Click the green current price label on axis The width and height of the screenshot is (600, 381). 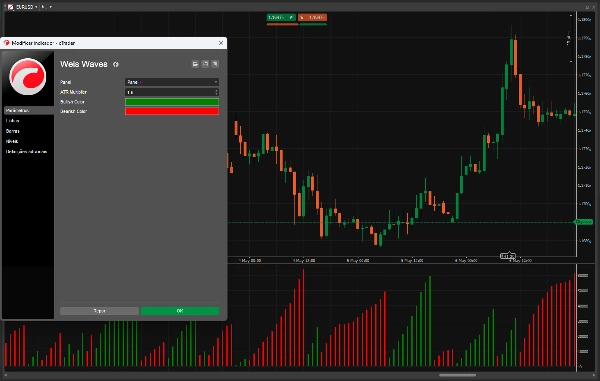[584, 222]
